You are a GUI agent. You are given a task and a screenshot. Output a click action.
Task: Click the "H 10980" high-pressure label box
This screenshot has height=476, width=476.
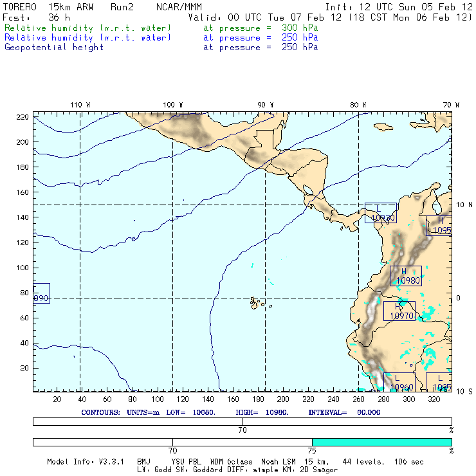point(406,276)
